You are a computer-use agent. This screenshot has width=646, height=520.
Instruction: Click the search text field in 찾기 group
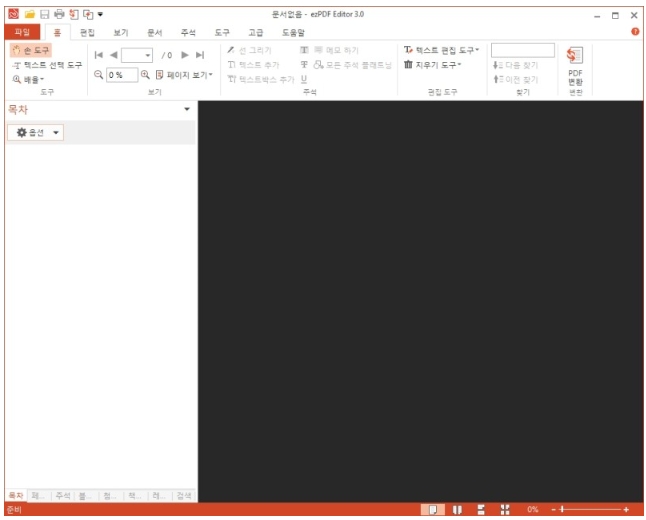(x=523, y=50)
